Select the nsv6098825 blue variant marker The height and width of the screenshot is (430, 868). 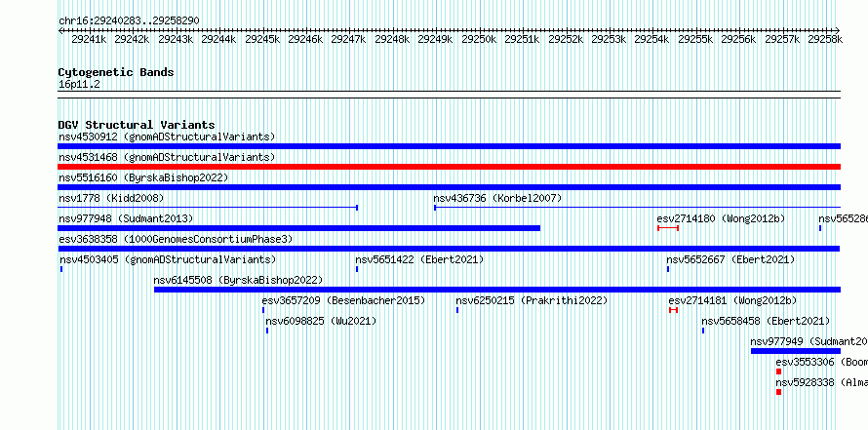point(267,331)
